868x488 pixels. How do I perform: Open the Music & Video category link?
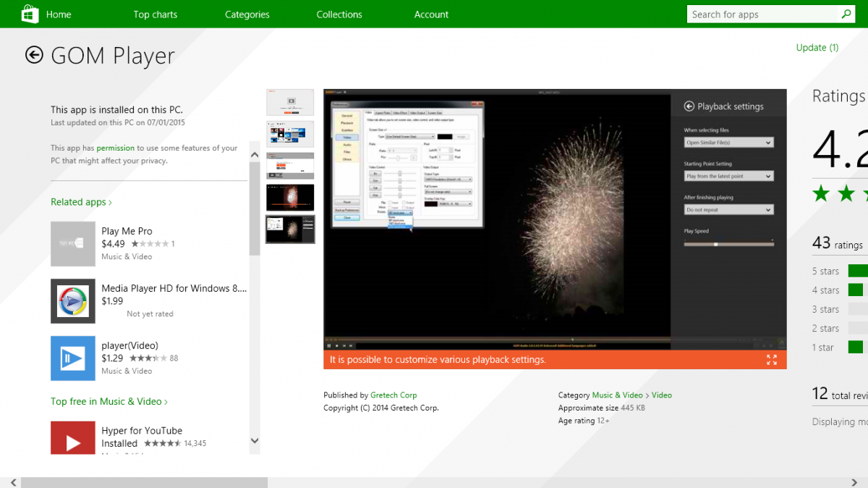[x=618, y=395]
